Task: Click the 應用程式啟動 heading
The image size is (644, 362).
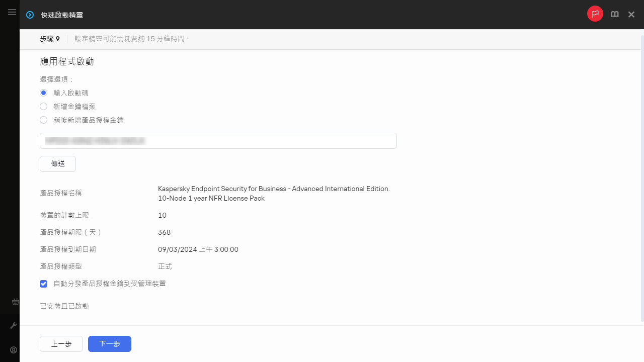Action: tap(67, 62)
